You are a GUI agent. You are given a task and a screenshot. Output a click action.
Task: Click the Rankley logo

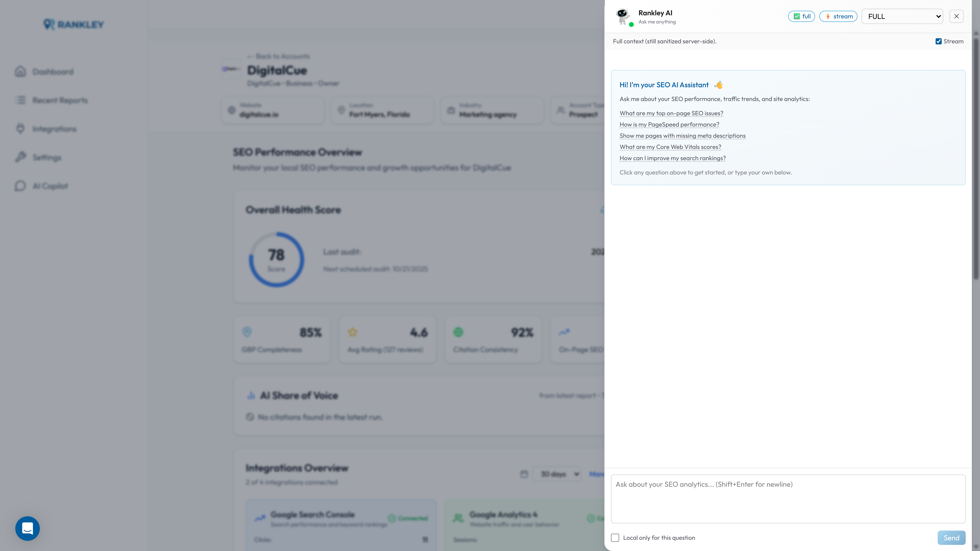click(73, 24)
